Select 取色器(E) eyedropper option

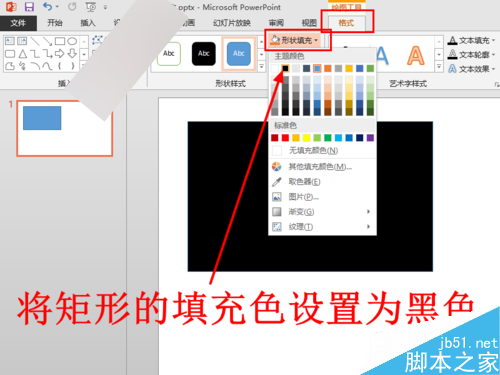pyautogui.click(x=322, y=182)
